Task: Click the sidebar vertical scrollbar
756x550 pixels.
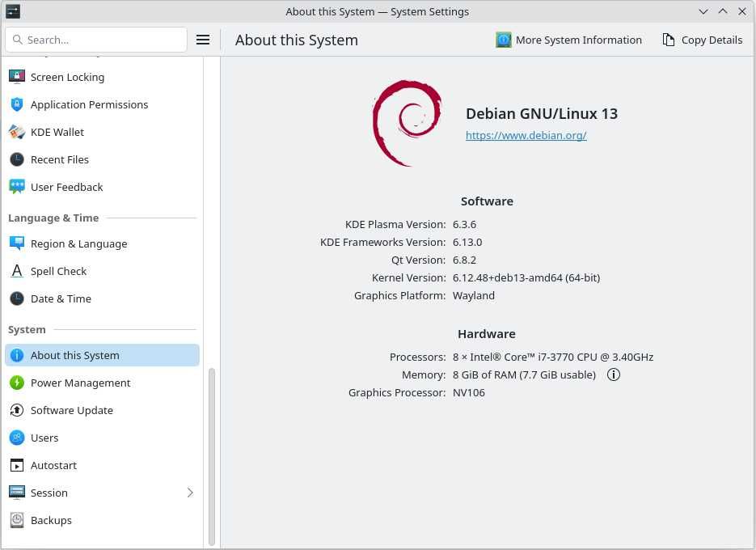Action: [212, 457]
